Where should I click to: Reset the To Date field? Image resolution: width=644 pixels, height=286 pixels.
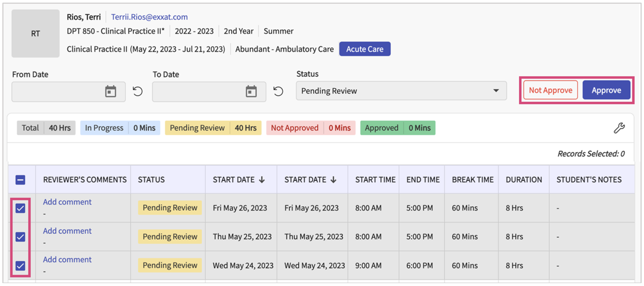278,91
